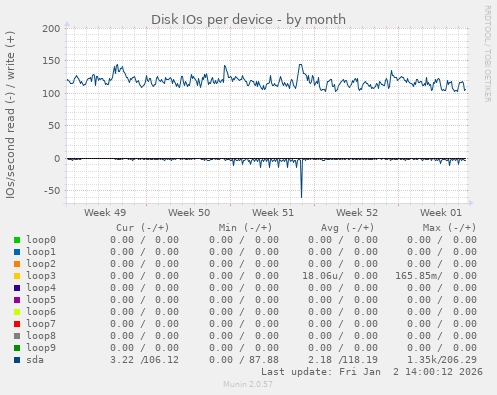Click the loop1 blue legend swatch
Viewport: 497px width, 395px height.
click(x=17, y=252)
